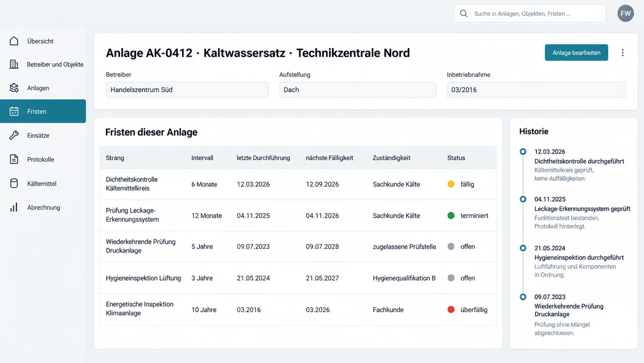Switch to the Abrechnung section
This screenshot has width=644, height=363.
(x=43, y=207)
